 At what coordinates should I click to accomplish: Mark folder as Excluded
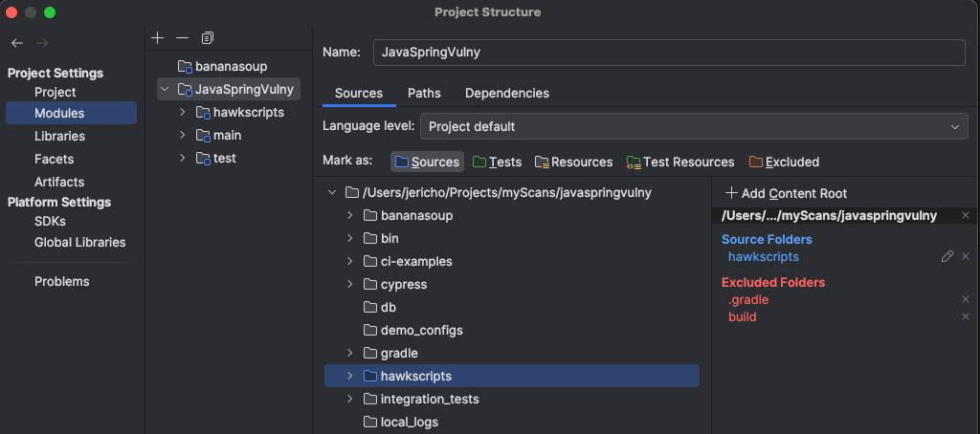(x=784, y=162)
